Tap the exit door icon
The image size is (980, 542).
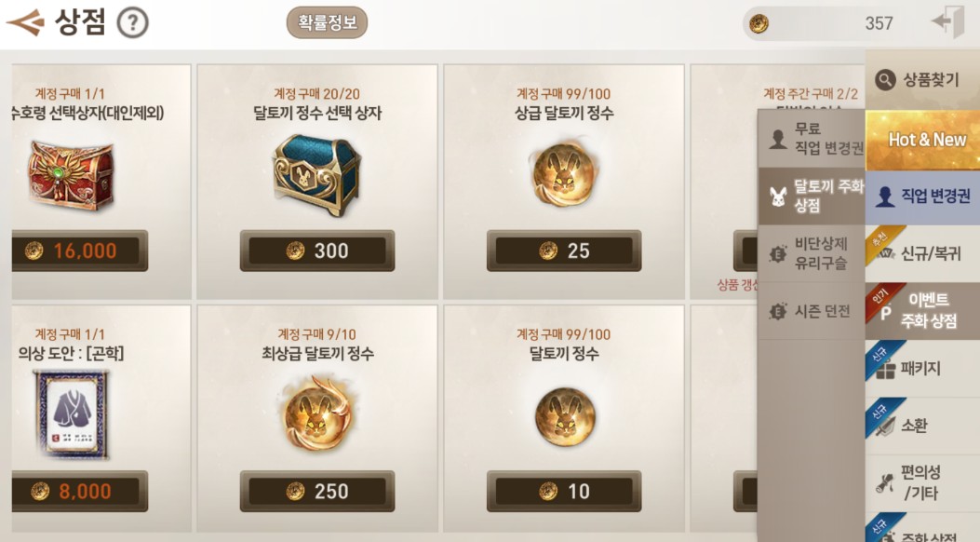coord(948,21)
